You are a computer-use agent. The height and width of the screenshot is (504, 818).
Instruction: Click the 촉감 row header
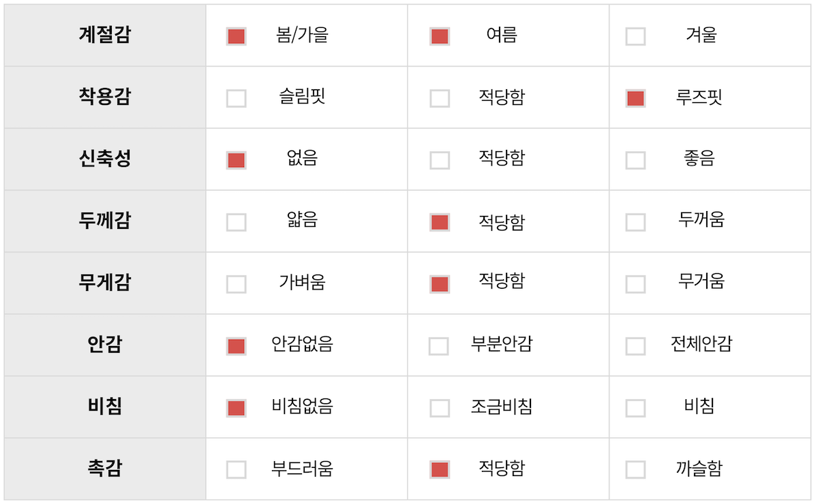coord(105,469)
